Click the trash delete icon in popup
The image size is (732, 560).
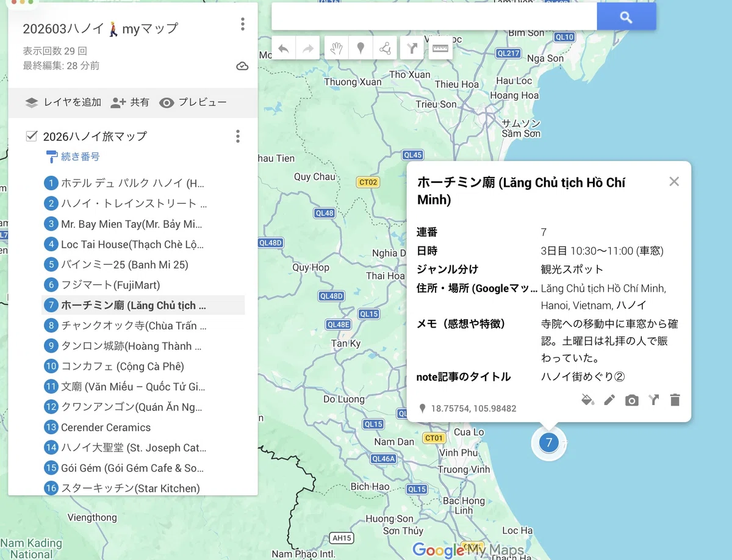tap(675, 400)
